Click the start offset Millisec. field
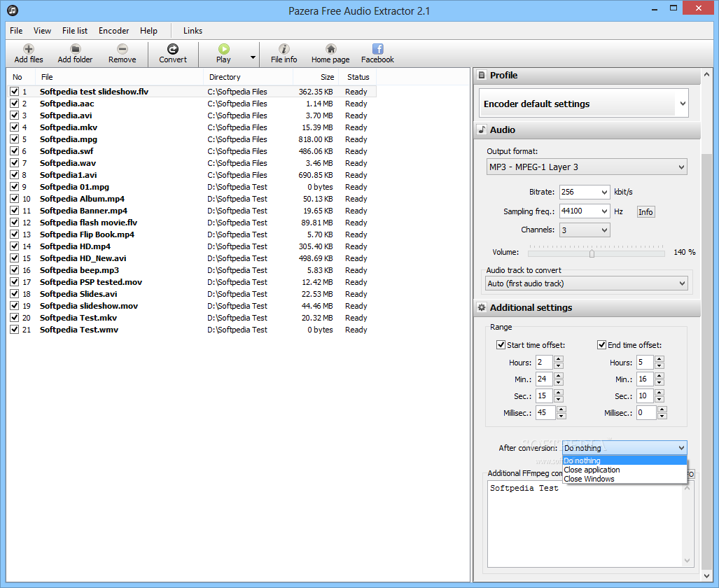The width and height of the screenshot is (719, 588). 545,413
